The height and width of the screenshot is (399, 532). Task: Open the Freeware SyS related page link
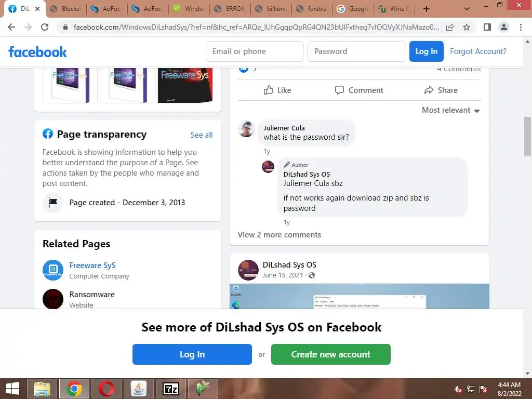pyautogui.click(x=92, y=265)
